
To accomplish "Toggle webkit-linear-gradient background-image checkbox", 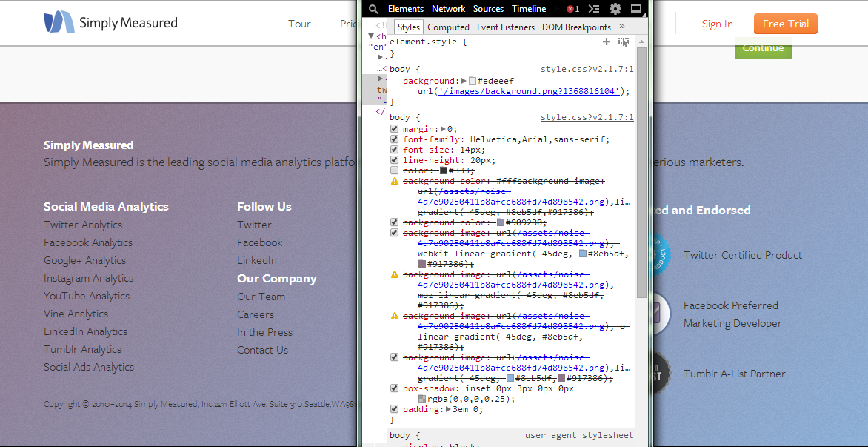I will 394,233.
